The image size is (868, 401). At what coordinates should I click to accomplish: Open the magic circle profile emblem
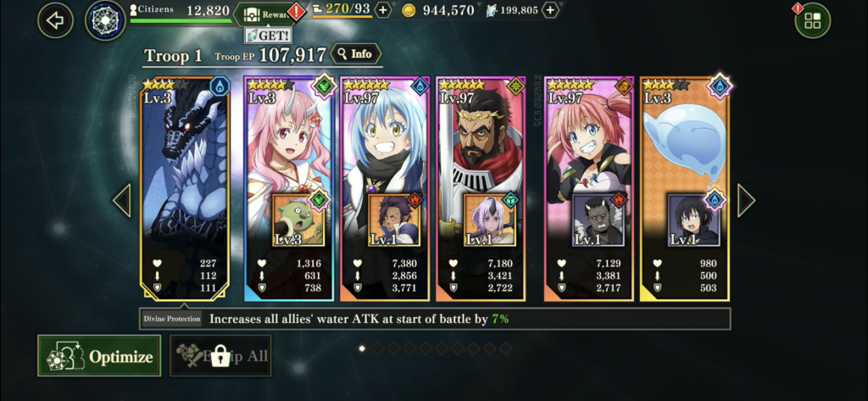(105, 20)
